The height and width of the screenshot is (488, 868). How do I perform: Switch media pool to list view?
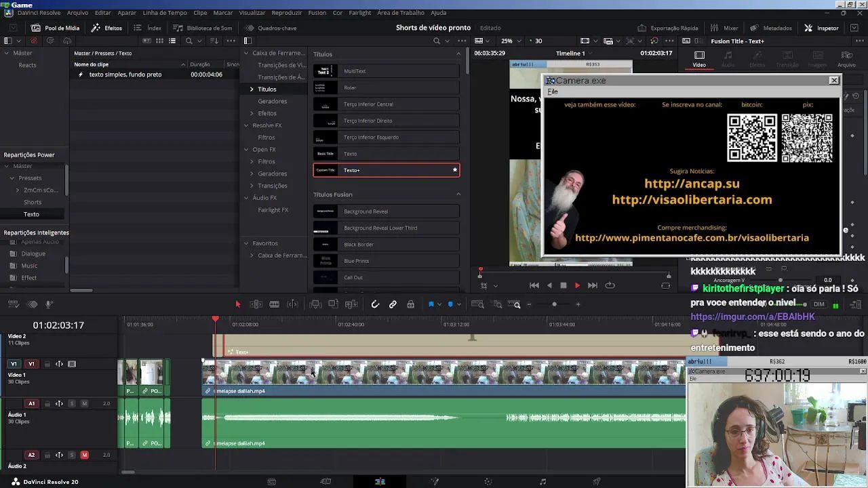(172, 41)
